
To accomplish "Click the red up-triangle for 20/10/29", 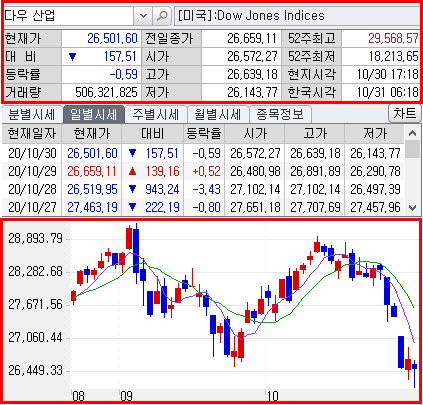I will coord(132,172).
